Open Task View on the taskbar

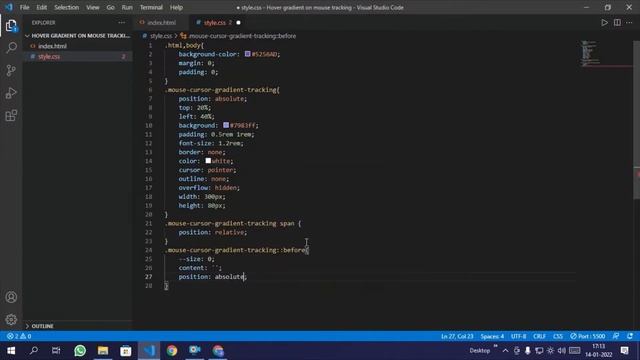[x=56, y=351]
